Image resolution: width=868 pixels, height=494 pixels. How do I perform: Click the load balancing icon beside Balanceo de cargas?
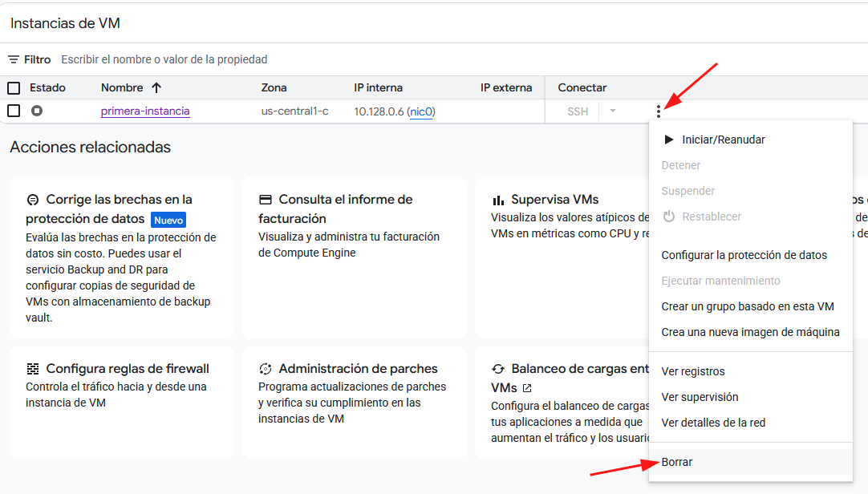tap(500, 368)
